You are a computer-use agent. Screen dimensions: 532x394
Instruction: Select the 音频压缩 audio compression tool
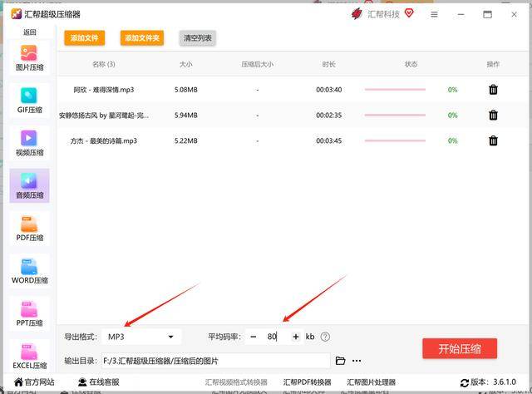[29, 185]
